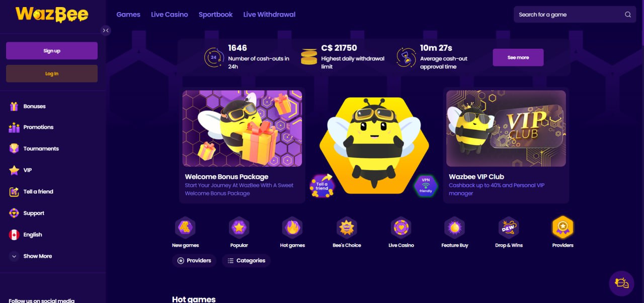This screenshot has width=644, height=303.
Task: Click the search magnifier icon
Action: coord(628,15)
